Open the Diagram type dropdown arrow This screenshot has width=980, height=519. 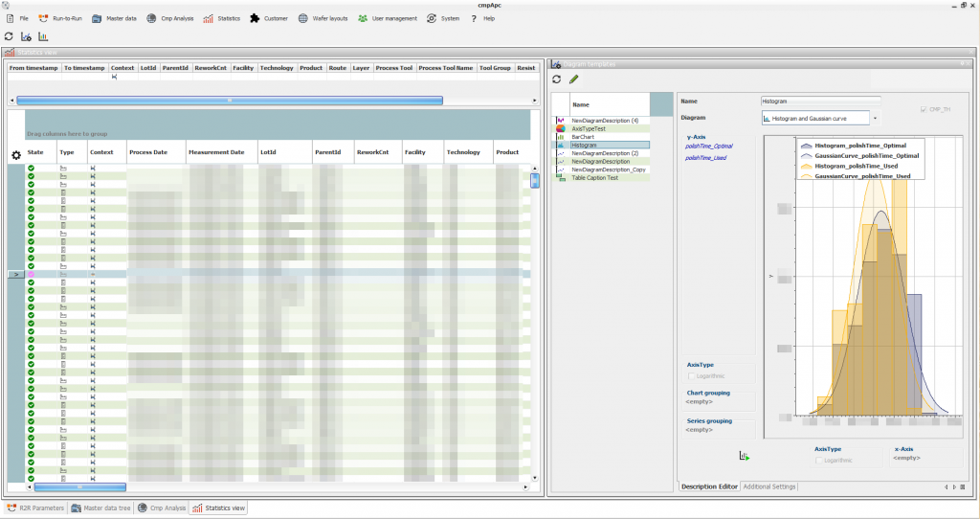pyautogui.click(x=875, y=118)
